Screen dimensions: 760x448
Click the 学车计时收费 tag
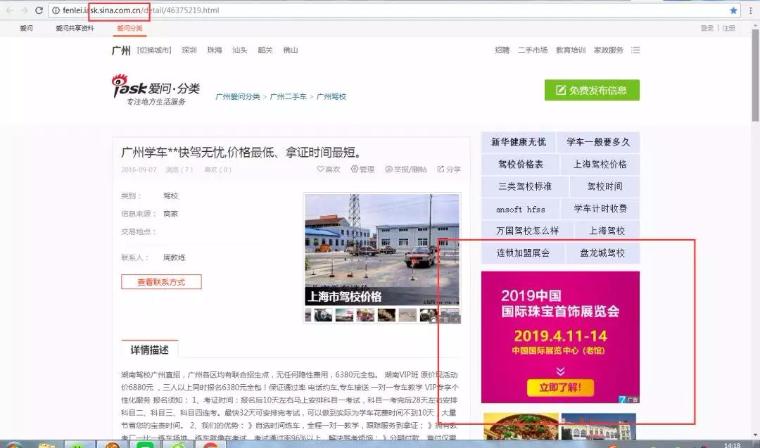click(601, 208)
